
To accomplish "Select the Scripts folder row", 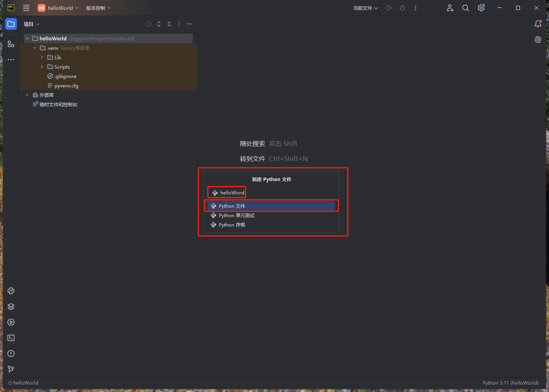I will click(x=108, y=67).
